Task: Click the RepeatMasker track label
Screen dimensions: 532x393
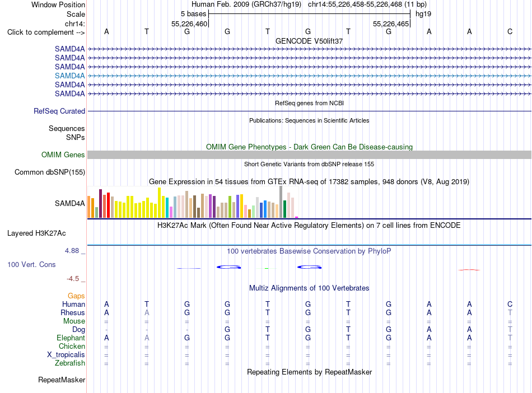Action: click(62, 380)
